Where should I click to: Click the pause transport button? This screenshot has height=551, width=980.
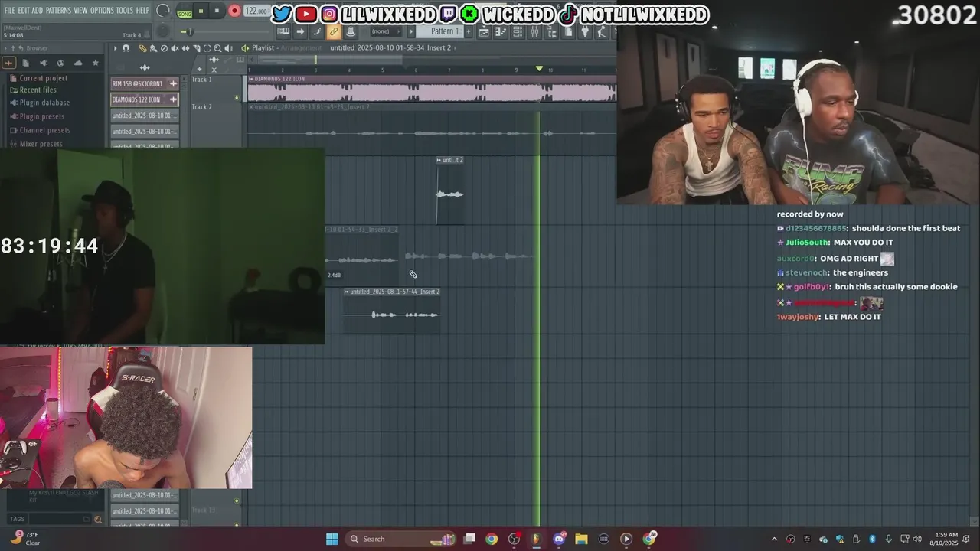point(201,11)
